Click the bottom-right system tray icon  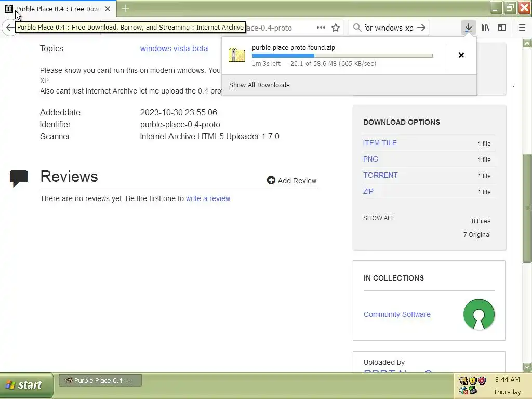[x=473, y=390]
